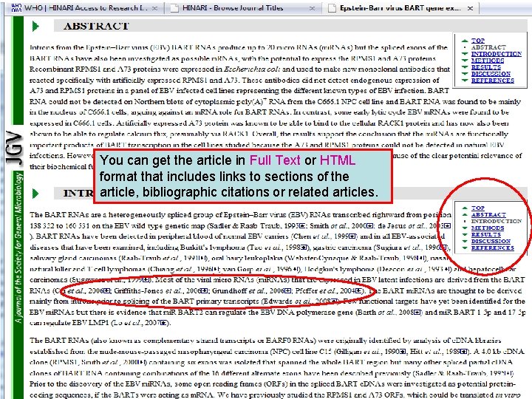Click the down arrow next to DISCUSSION in Introduction nav box

465,241
